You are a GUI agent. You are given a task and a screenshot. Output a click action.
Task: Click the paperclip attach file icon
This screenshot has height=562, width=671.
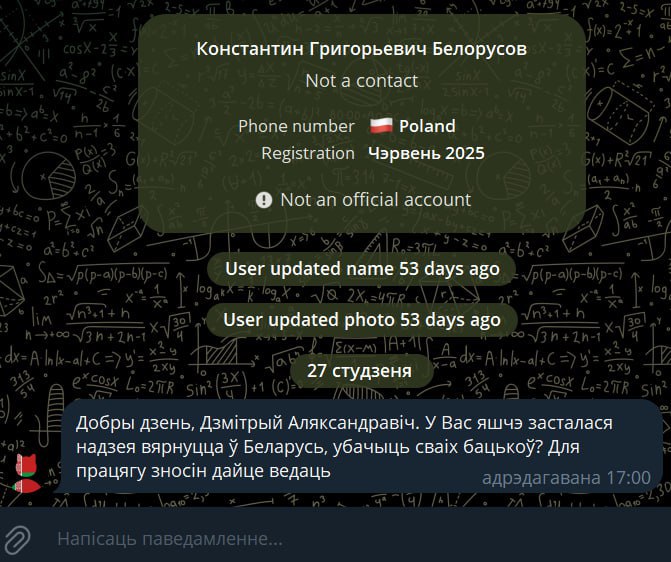[x=17, y=538]
